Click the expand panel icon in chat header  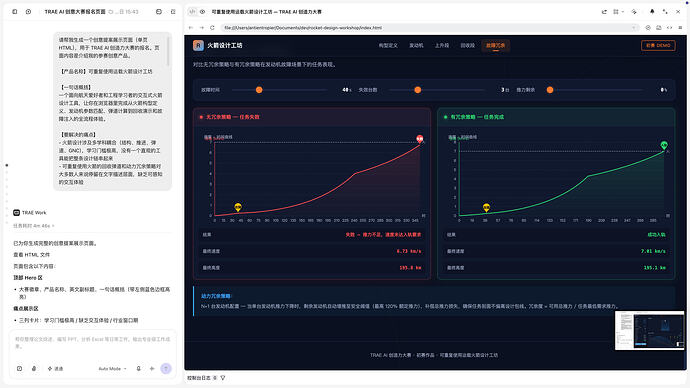(173, 12)
